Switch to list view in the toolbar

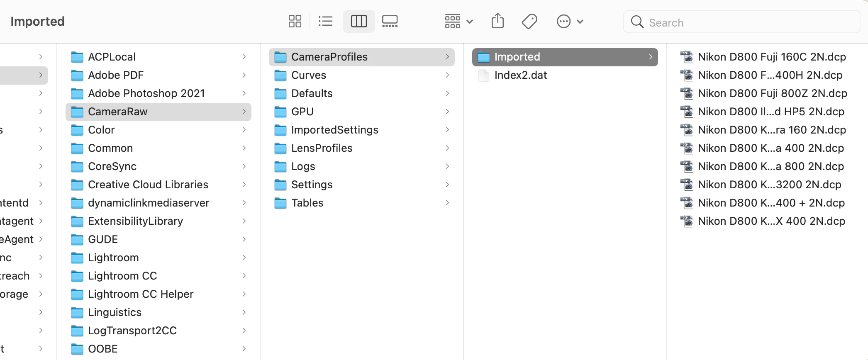click(x=325, y=21)
